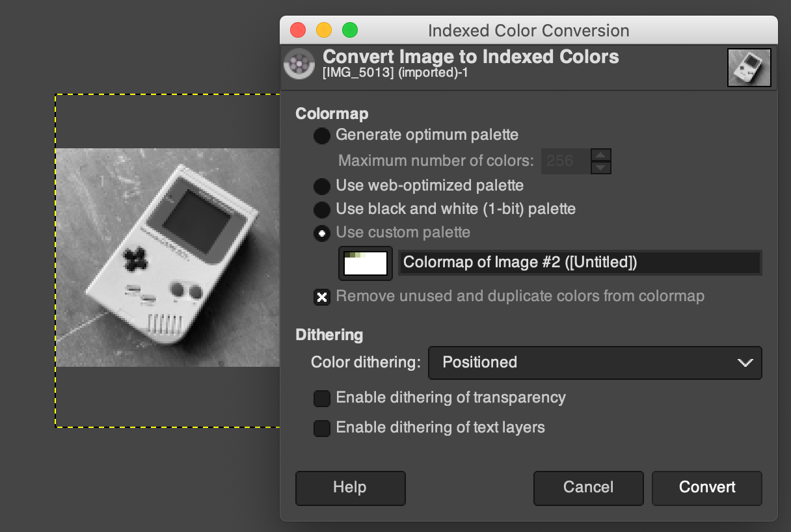Click the 'Dithering' section label

click(329, 335)
